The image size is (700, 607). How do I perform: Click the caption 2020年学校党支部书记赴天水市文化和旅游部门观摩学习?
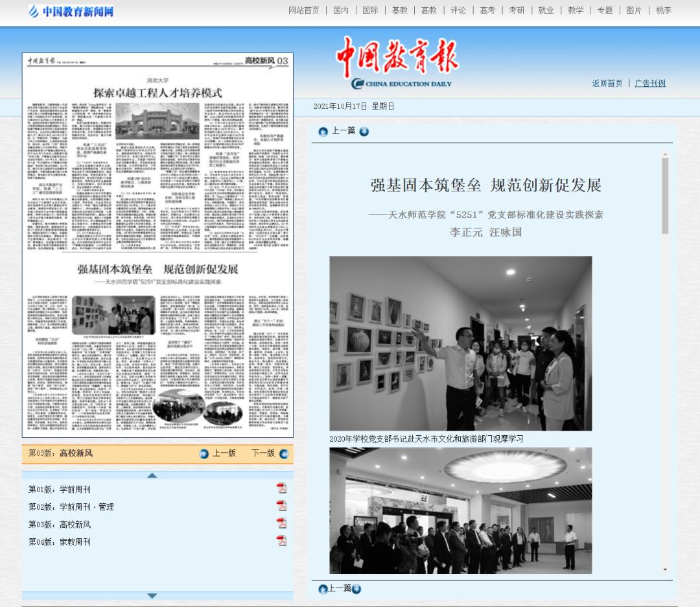tap(426, 439)
